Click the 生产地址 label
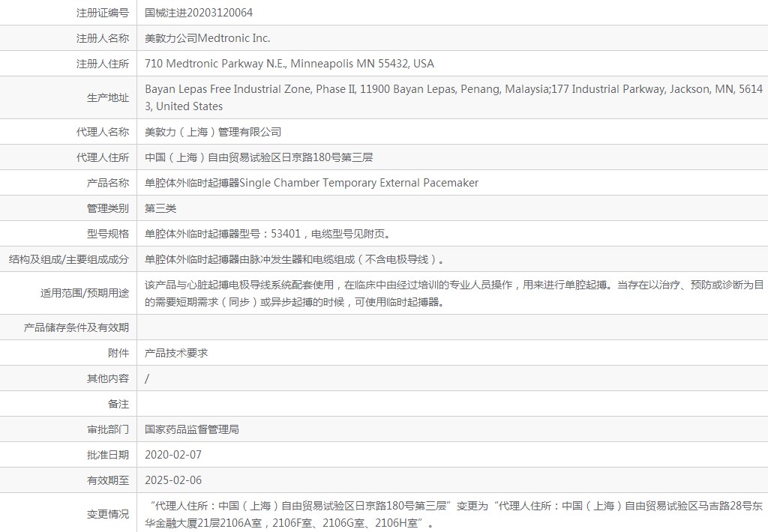 click(108, 98)
